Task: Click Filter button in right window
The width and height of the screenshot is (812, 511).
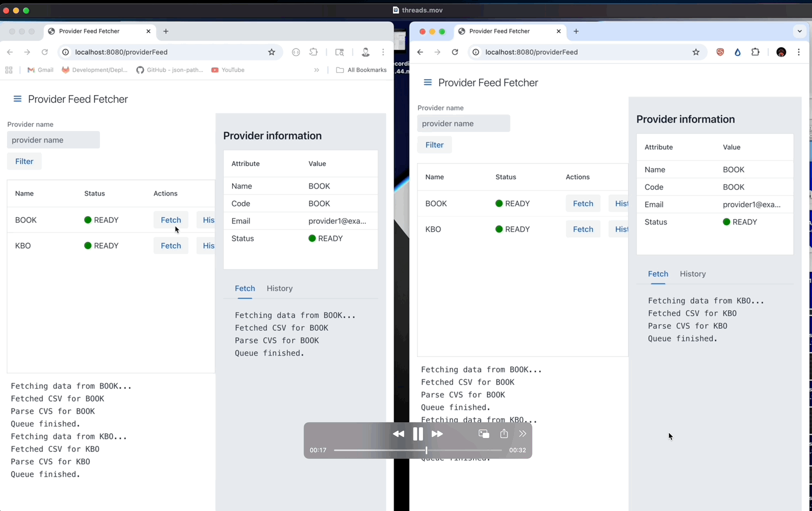Action: 434,145
